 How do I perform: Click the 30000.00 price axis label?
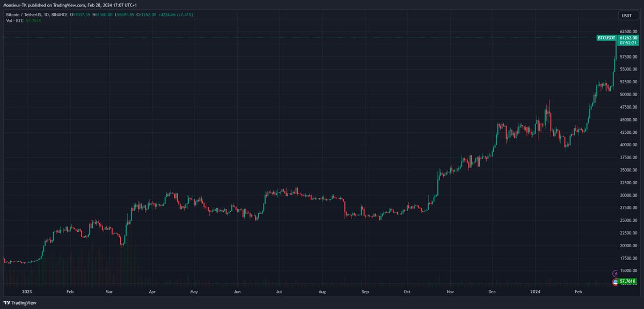(x=628, y=196)
